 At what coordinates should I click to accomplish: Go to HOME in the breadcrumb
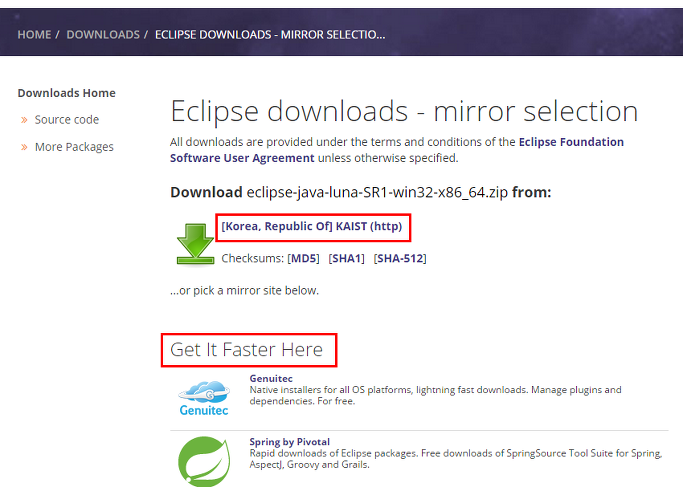(x=34, y=34)
